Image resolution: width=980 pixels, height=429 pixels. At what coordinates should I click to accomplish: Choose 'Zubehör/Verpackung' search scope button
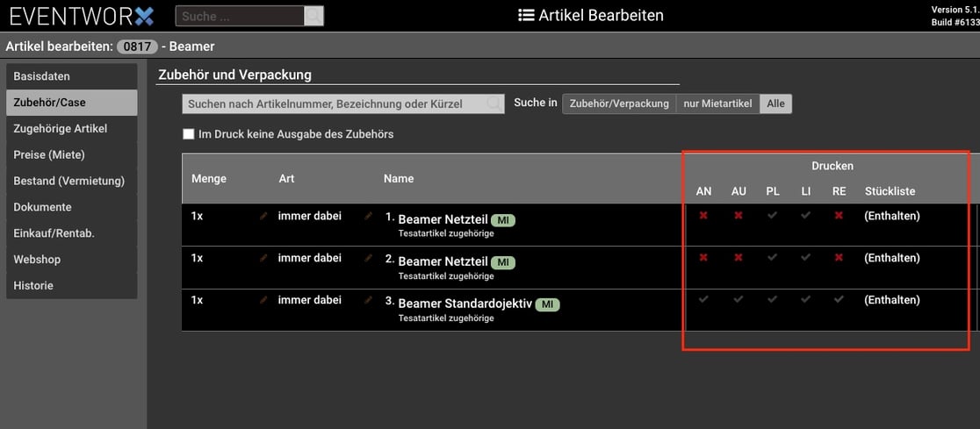[619, 104]
